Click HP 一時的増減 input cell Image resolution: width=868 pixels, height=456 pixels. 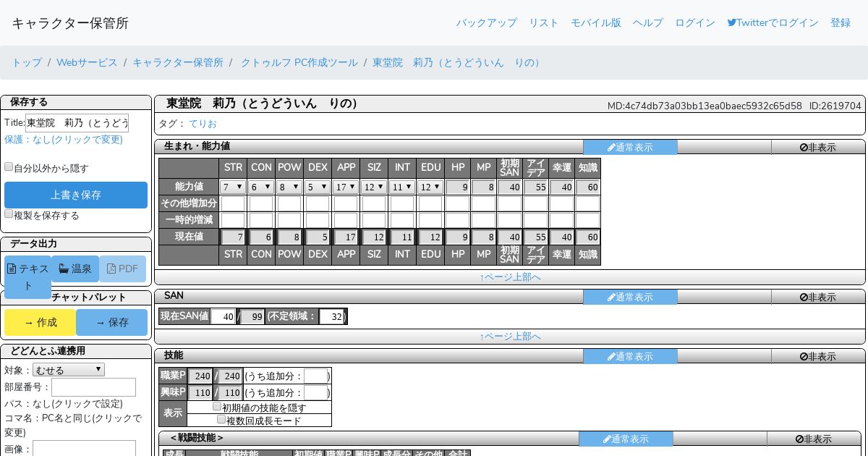click(x=457, y=220)
